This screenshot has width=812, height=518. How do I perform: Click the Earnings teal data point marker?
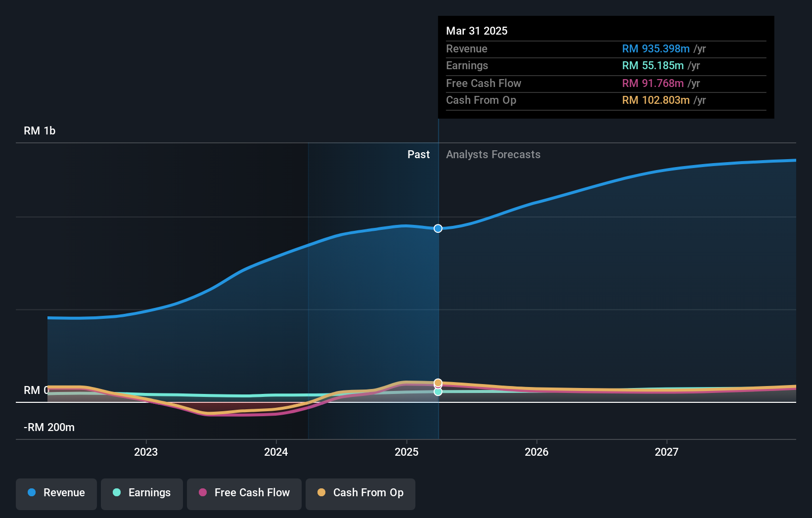(x=438, y=391)
